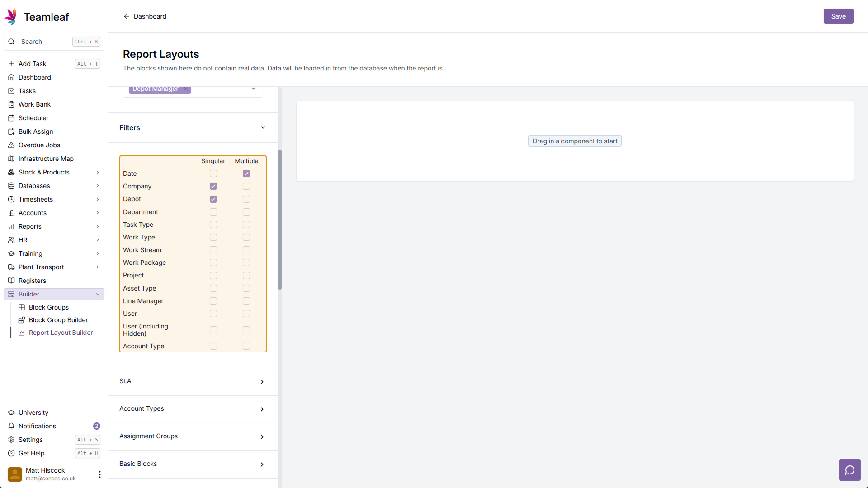868x488 pixels.
Task: Open the Block Groups submenu item
Action: [x=49, y=307]
